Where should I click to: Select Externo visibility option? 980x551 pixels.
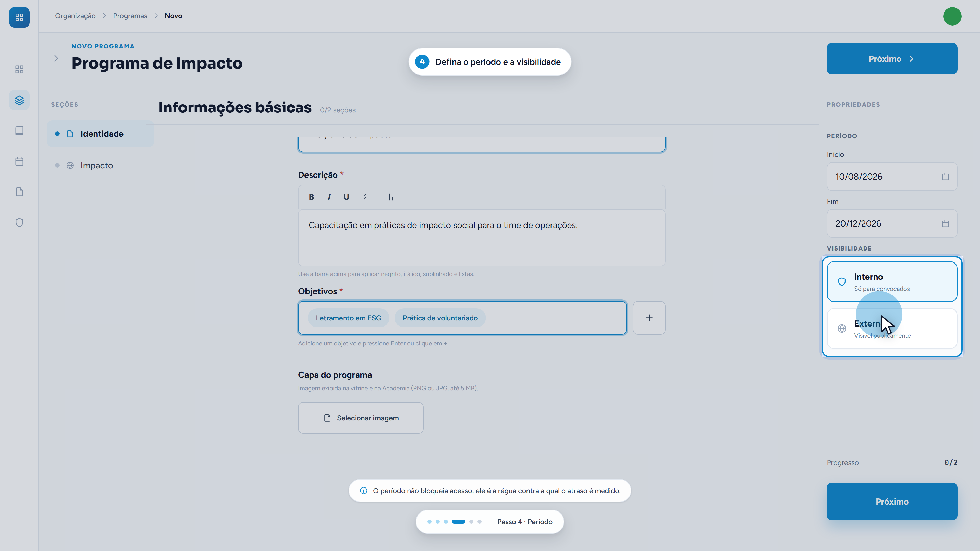[x=892, y=329]
